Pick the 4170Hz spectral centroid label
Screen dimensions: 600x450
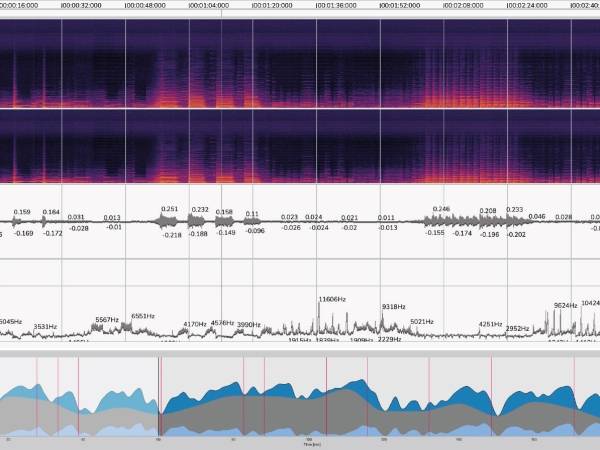[195, 324]
